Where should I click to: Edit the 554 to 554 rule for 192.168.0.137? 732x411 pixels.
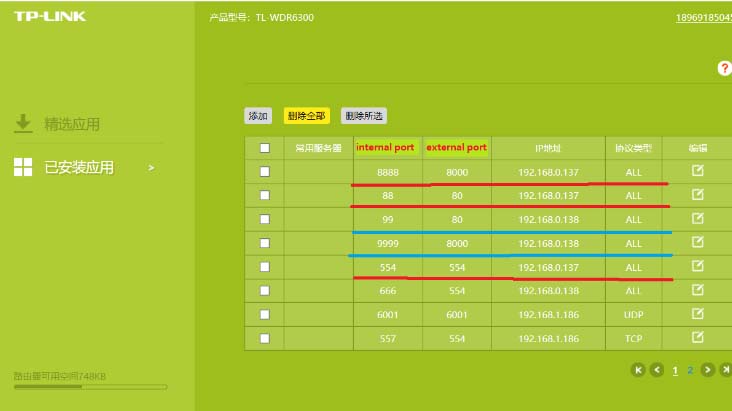[x=697, y=266]
